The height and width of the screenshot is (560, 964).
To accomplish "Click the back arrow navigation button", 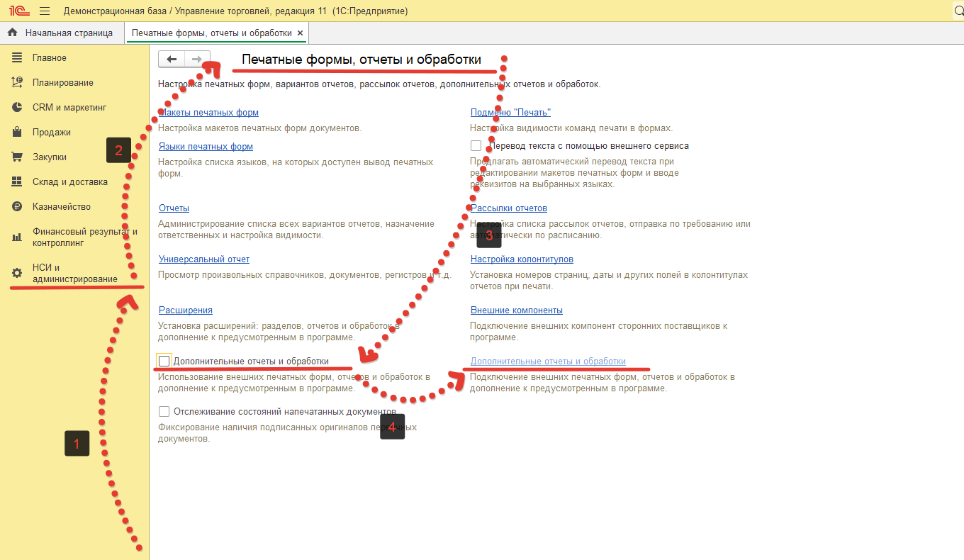I will (x=172, y=60).
